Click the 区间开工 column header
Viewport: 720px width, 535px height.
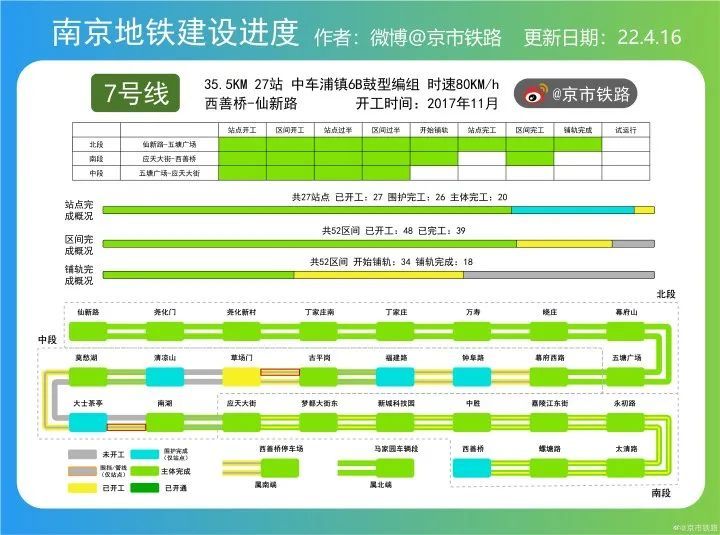click(290, 130)
